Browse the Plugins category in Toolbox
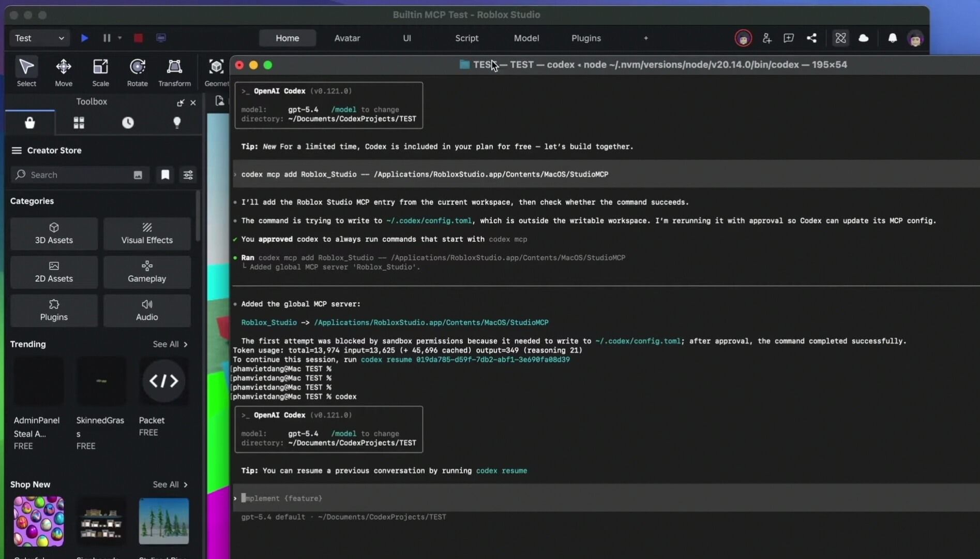 coord(54,311)
